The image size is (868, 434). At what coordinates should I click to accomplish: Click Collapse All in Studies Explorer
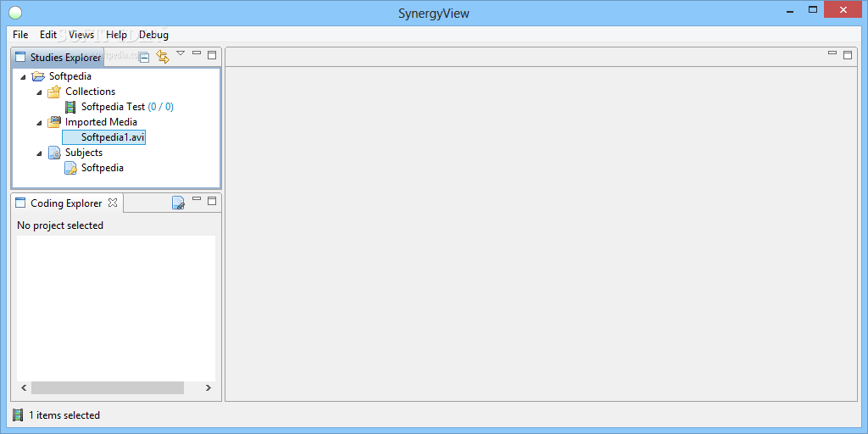tap(144, 57)
